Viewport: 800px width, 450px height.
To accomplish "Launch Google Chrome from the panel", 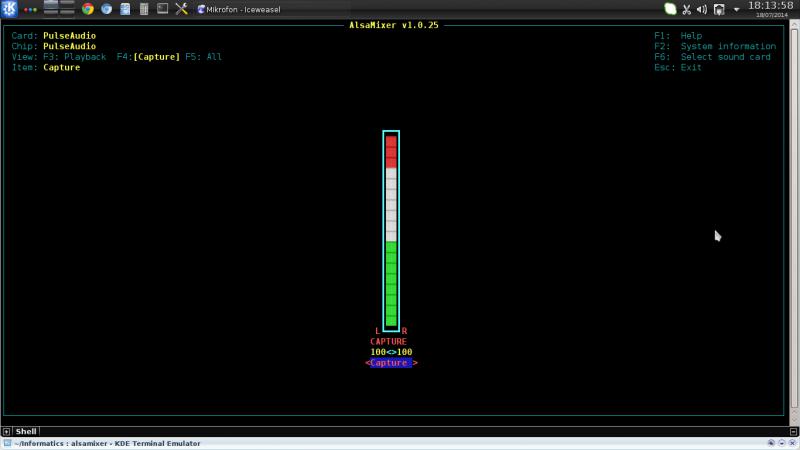I will point(88,9).
